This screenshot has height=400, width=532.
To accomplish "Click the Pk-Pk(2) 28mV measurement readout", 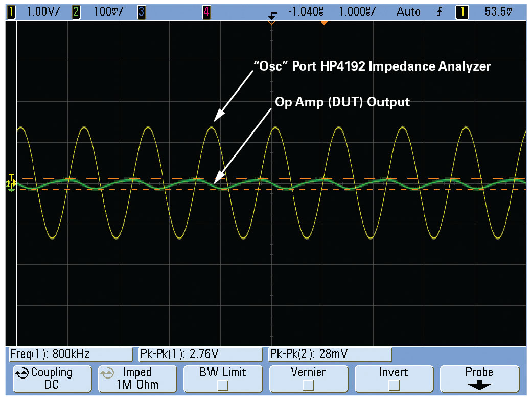I will click(330, 354).
